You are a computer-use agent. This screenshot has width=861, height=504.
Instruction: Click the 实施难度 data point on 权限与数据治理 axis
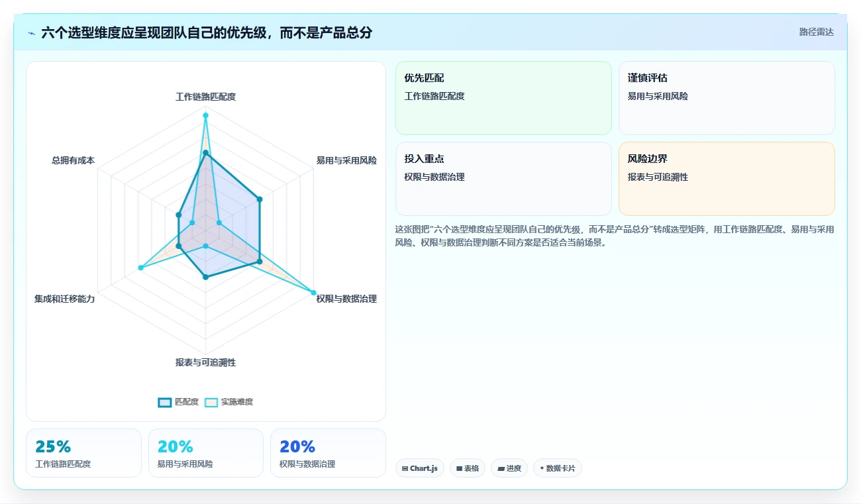click(x=313, y=293)
